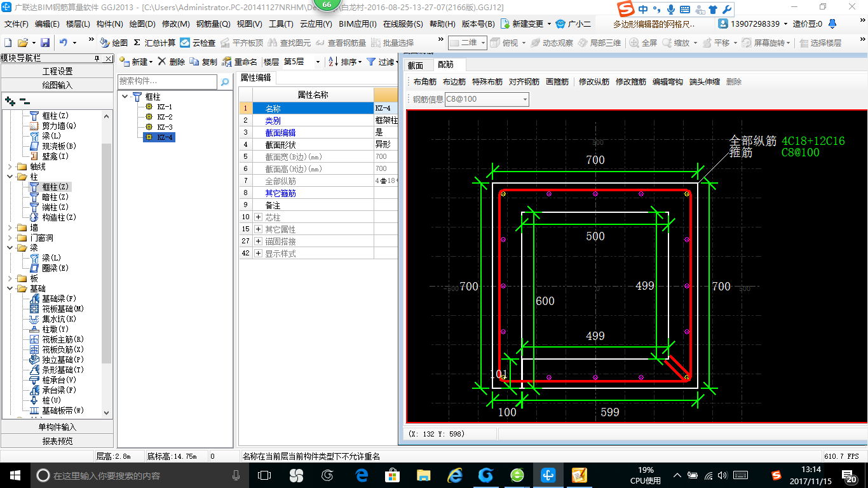The width and height of the screenshot is (868, 488).
Task: Run 汇总计算 summary calculation
Action: click(x=154, y=43)
